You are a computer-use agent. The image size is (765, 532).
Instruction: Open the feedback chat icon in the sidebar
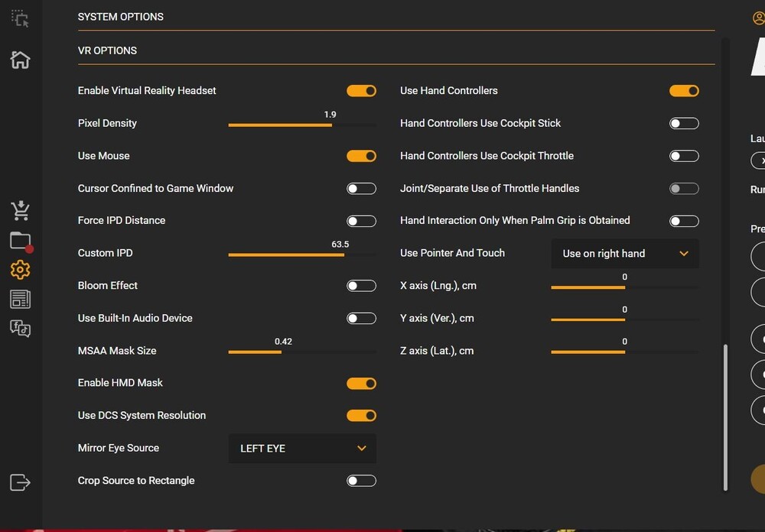(19, 329)
